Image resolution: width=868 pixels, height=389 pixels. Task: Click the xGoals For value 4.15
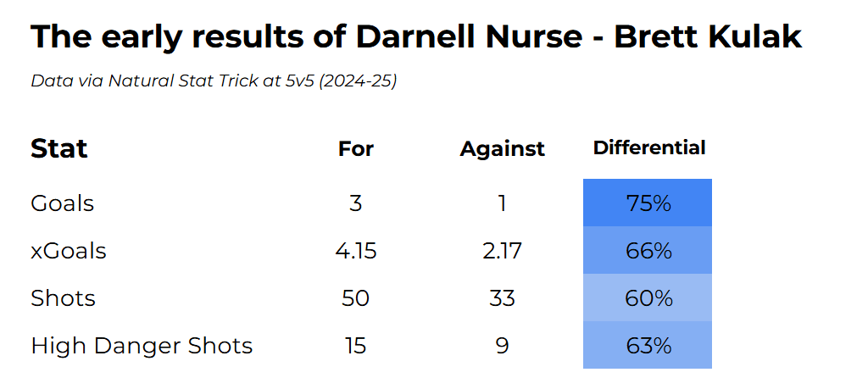click(x=356, y=251)
